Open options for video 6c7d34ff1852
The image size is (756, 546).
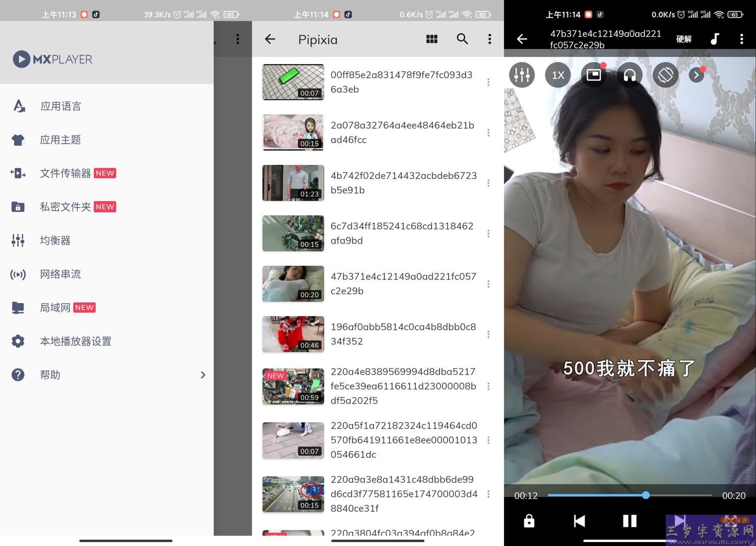pos(488,233)
